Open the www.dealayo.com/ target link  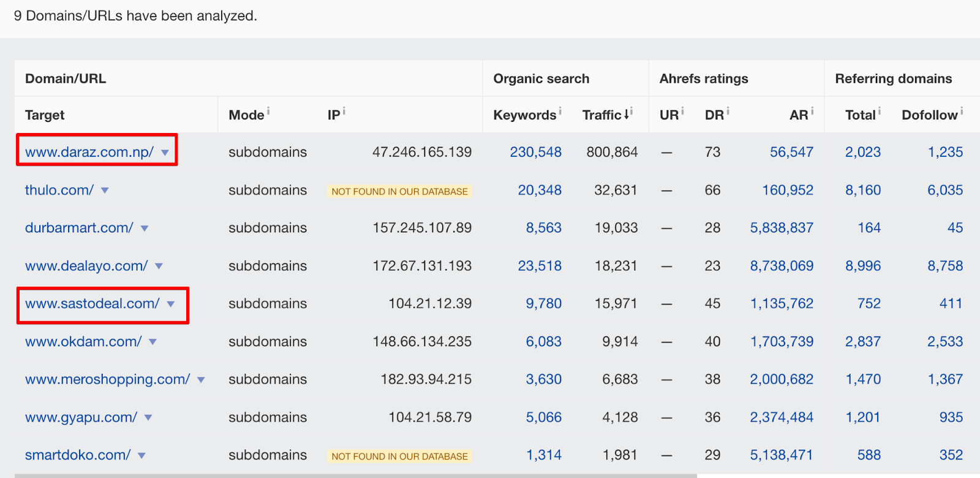86,266
